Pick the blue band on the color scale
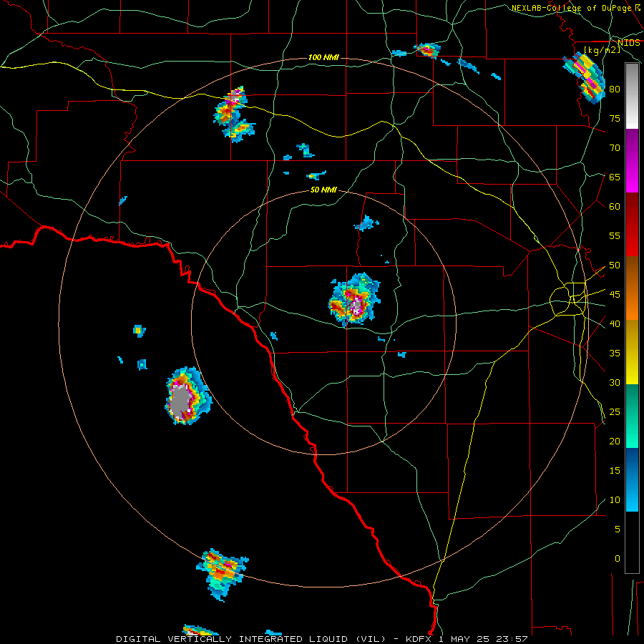 632,479
